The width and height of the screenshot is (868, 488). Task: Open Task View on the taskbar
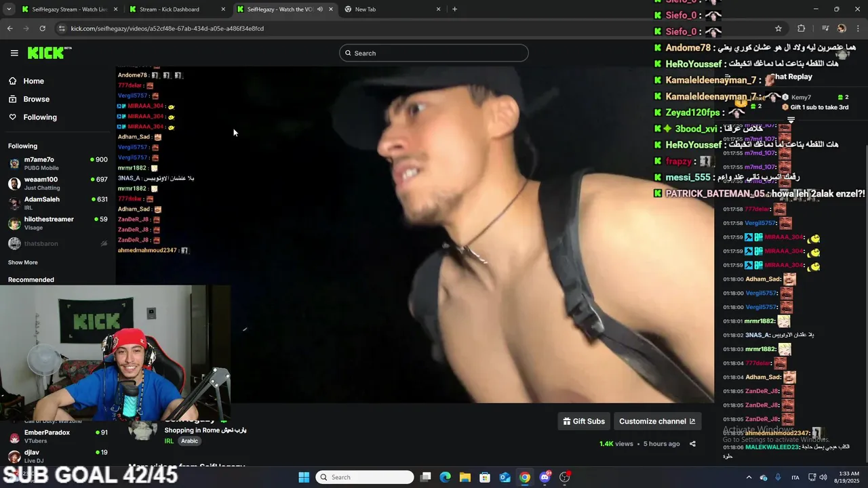(x=426, y=477)
